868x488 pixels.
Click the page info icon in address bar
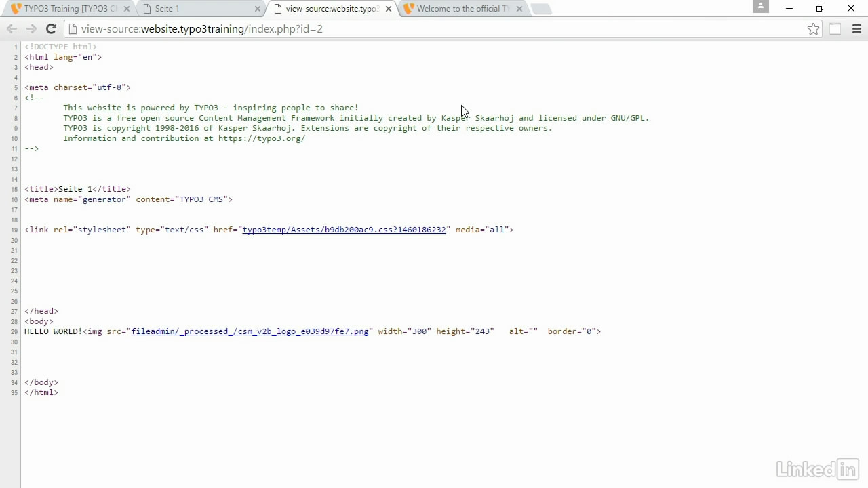(73, 29)
